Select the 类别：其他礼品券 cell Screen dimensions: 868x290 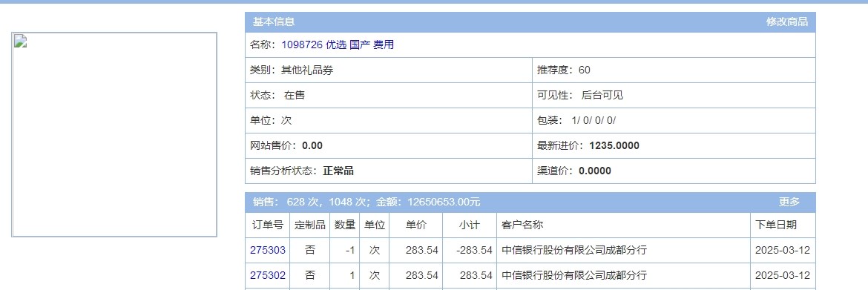pos(388,70)
